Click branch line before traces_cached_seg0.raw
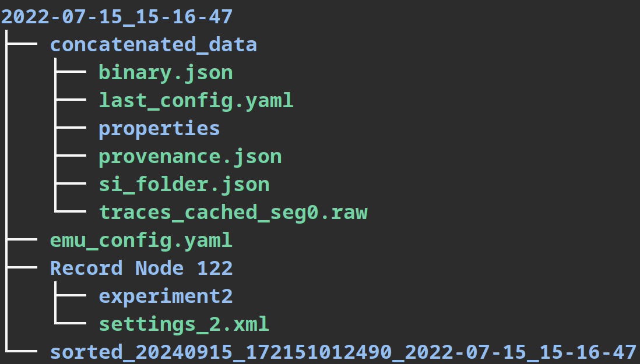Image resolution: width=640 pixels, height=364 pixels. click(x=70, y=211)
